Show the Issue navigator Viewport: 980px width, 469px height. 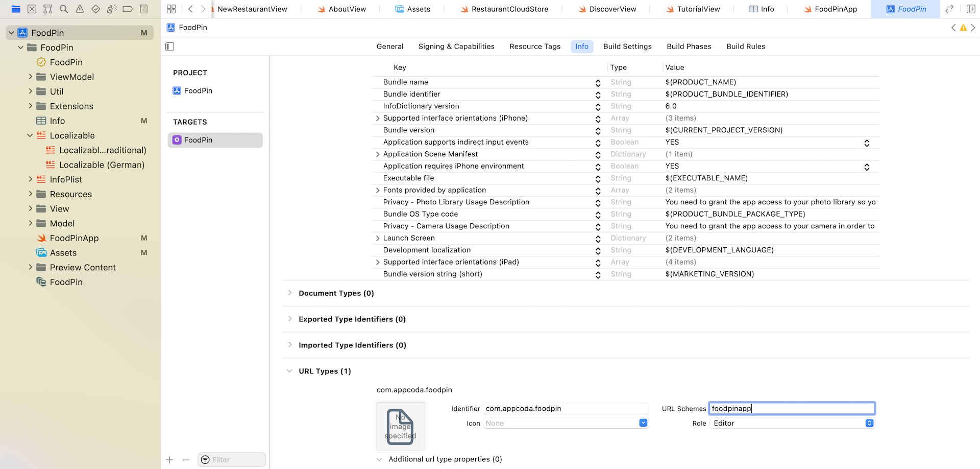79,9
